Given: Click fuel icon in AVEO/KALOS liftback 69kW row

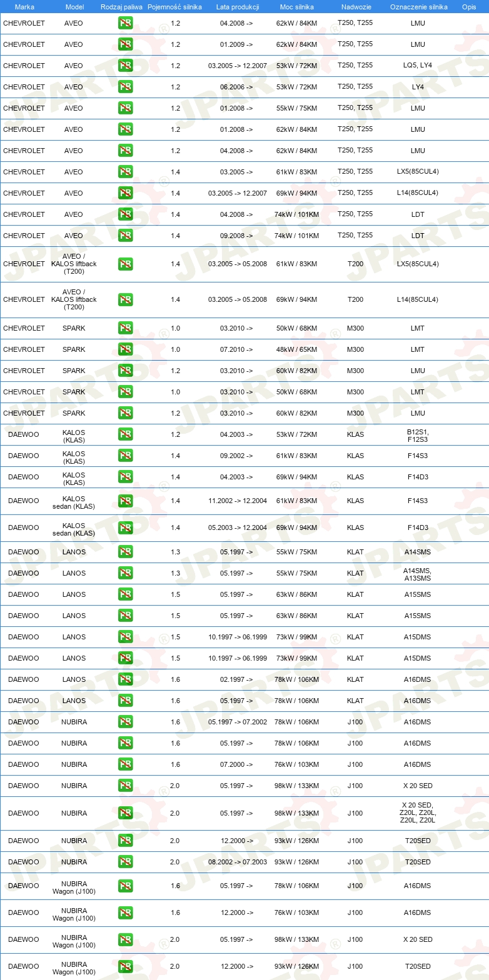Looking at the screenshot, I should (x=125, y=299).
